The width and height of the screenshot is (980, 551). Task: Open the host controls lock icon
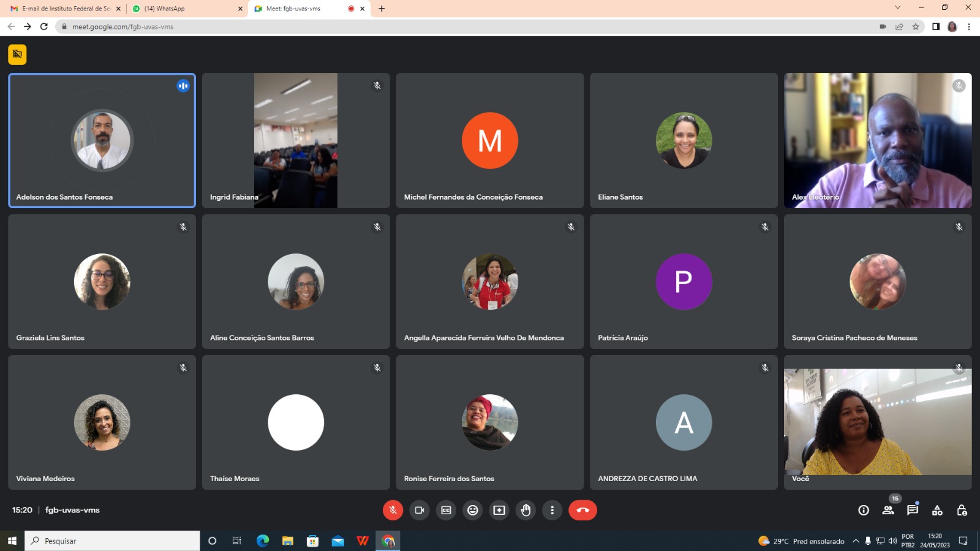point(962,510)
